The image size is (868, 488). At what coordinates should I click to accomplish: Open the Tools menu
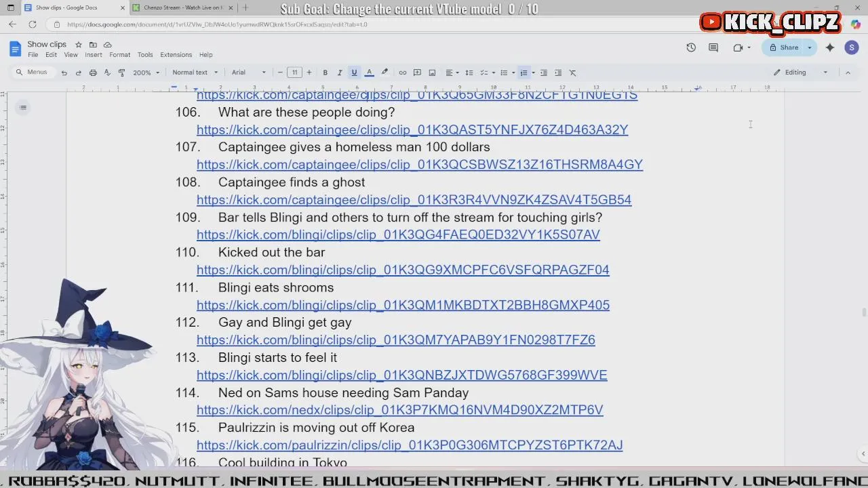tap(145, 55)
